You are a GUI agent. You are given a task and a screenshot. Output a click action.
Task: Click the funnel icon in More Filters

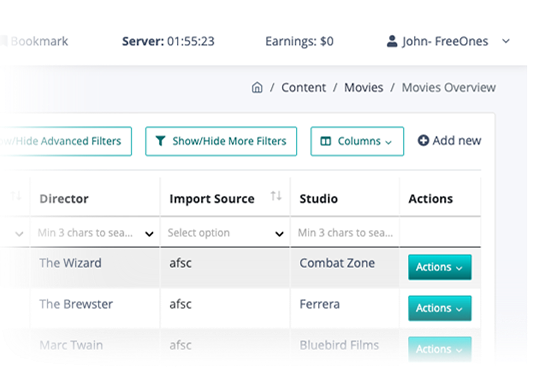click(x=160, y=141)
